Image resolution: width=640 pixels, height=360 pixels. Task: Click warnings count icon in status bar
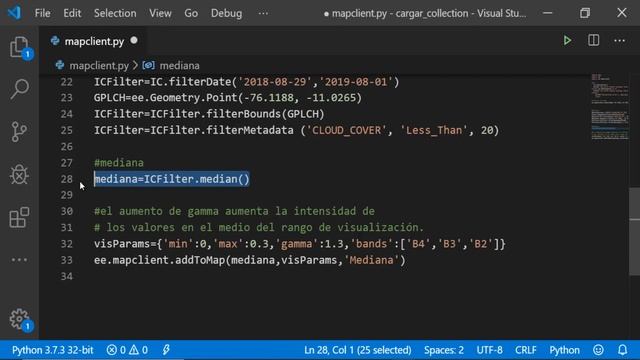click(x=134, y=350)
